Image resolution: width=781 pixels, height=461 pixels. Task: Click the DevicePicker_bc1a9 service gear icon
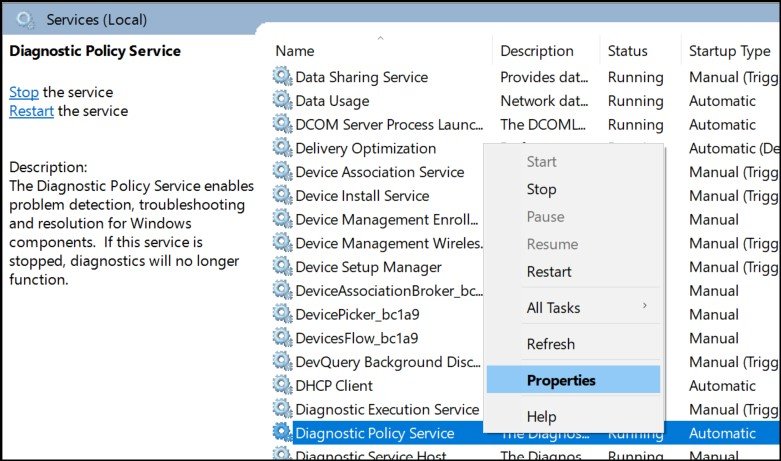click(x=283, y=315)
